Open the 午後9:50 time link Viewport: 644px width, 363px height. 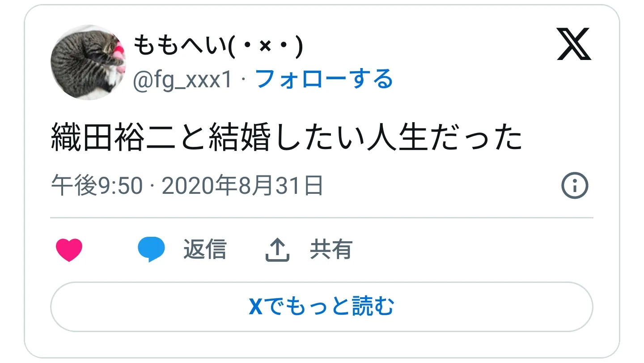point(97,186)
